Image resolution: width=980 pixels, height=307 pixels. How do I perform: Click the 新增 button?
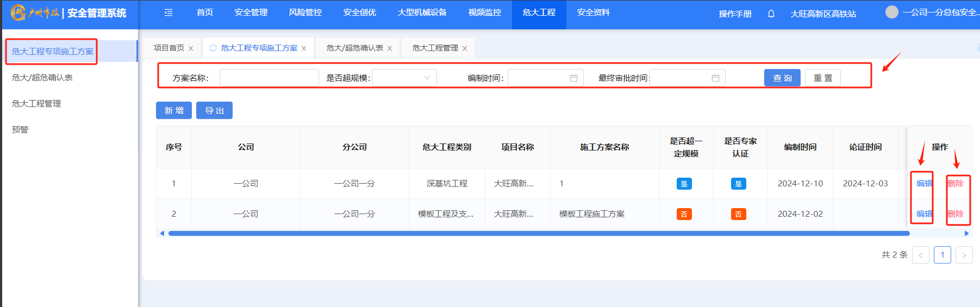(174, 110)
